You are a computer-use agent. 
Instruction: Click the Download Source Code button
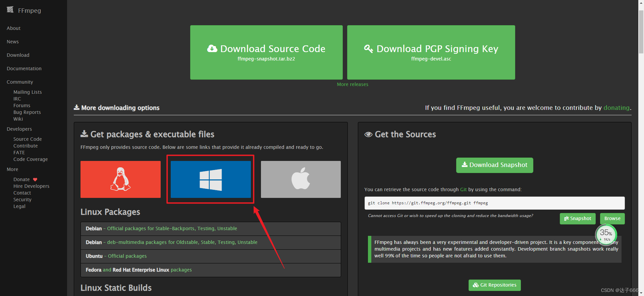266,52
